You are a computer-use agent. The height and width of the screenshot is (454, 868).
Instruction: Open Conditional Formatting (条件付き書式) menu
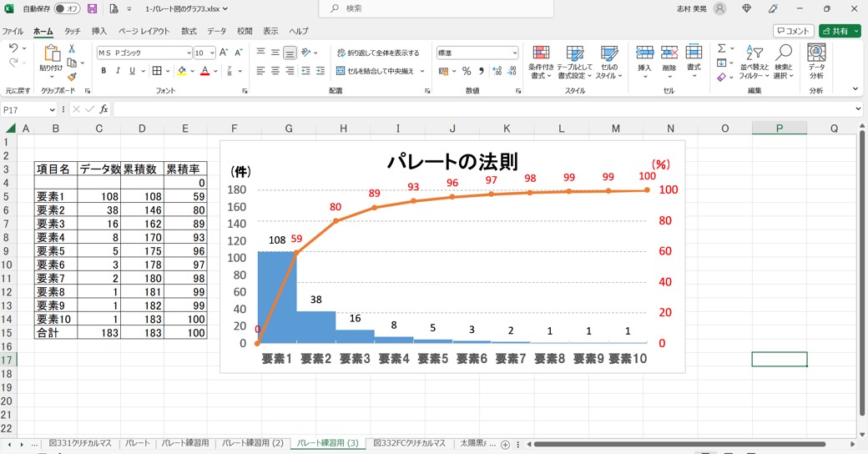coord(541,62)
